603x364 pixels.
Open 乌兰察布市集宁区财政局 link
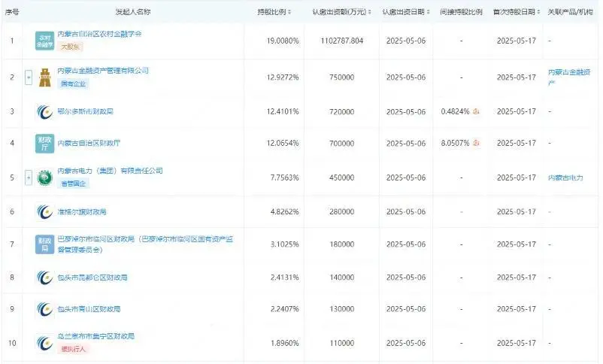click(x=95, y=336)
